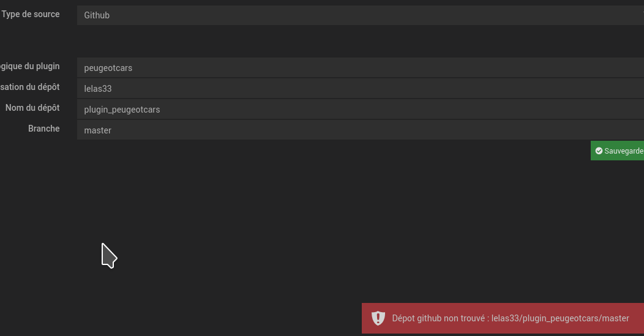Edit the Branche input field
Screen dimensions: 644x336
360,130
